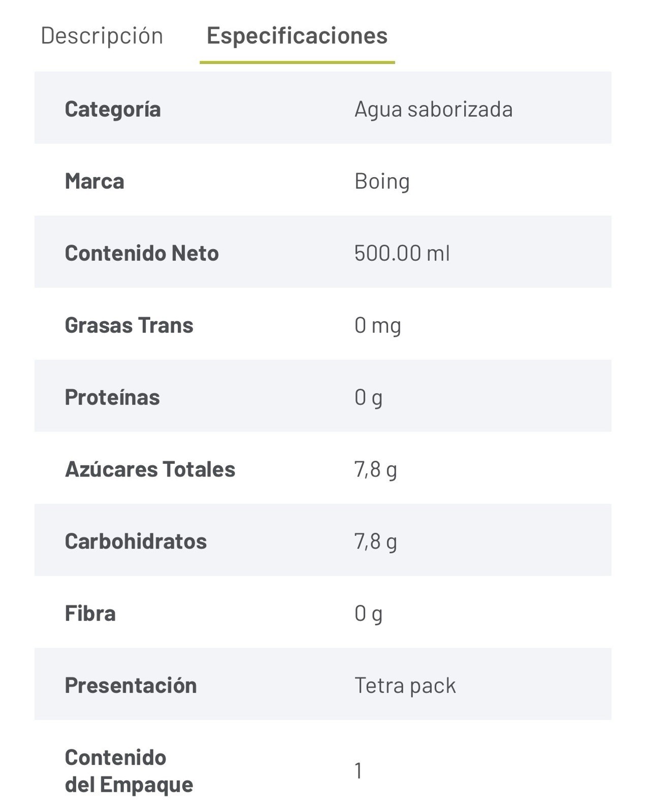Select the Especificaciones tab
This screenshot has height=812, width=646.
tap(297, 36)
